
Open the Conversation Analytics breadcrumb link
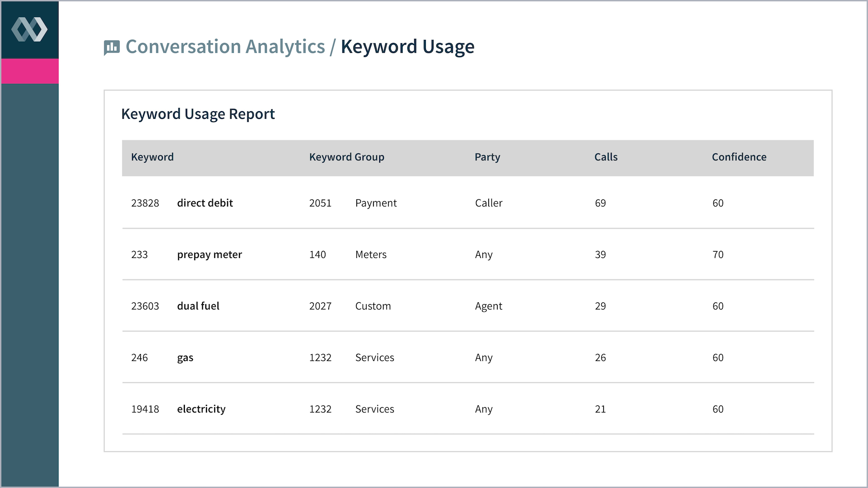pos(225,47)
